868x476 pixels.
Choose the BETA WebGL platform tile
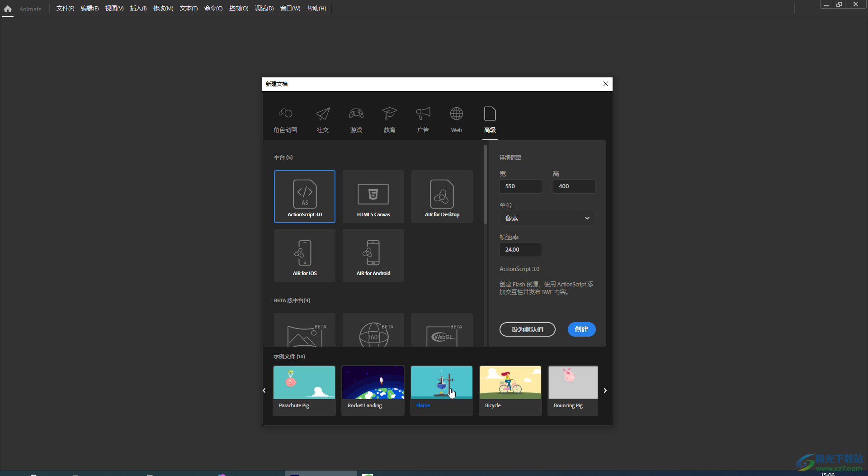442,330
